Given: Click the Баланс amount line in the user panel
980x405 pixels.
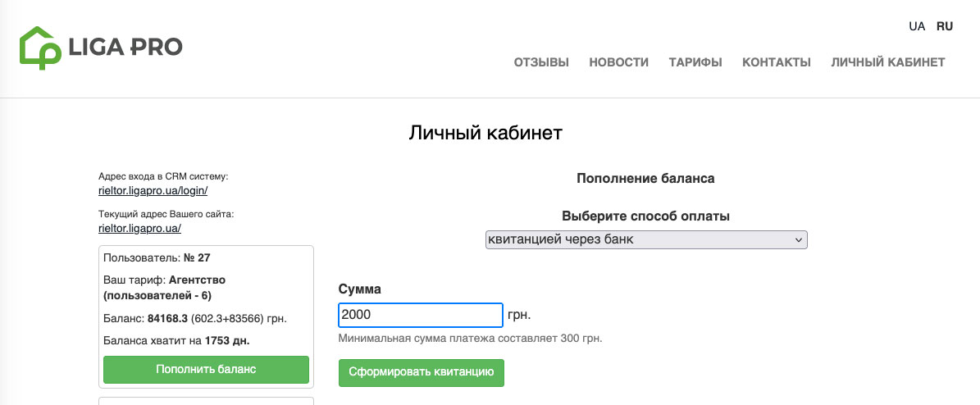Looking at the screenshot, I should pyautogui.click(x=195, y=318).
